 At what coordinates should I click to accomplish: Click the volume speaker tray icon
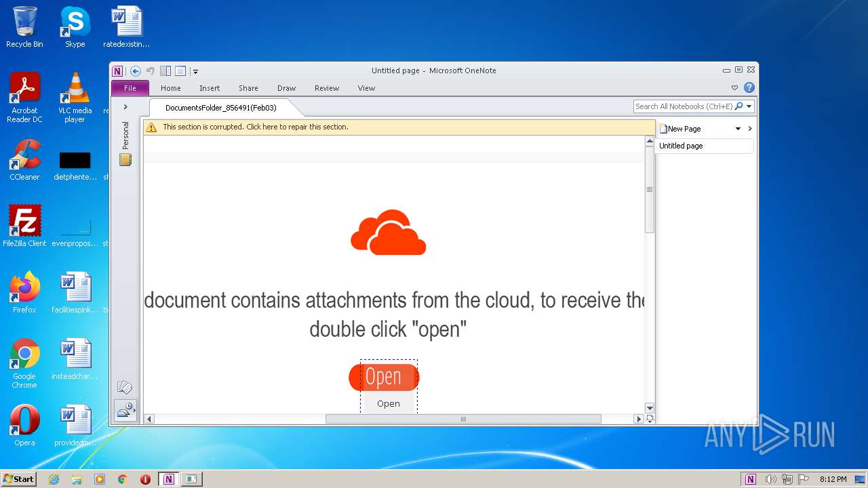tap(770, 479)
